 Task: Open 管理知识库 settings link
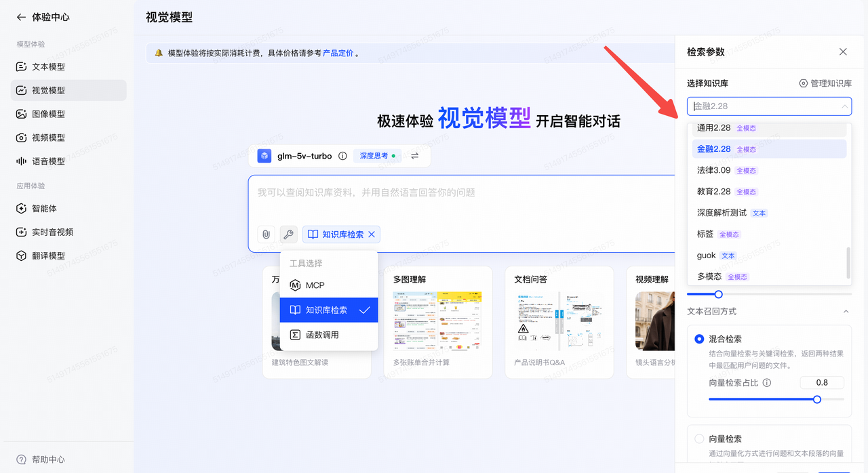[x=825, y=83]
